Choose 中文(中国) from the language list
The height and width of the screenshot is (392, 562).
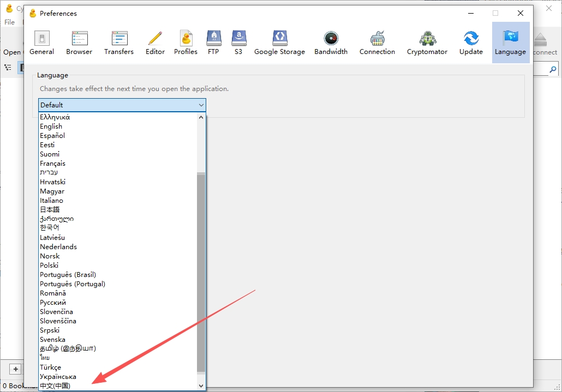click(55, 386)
